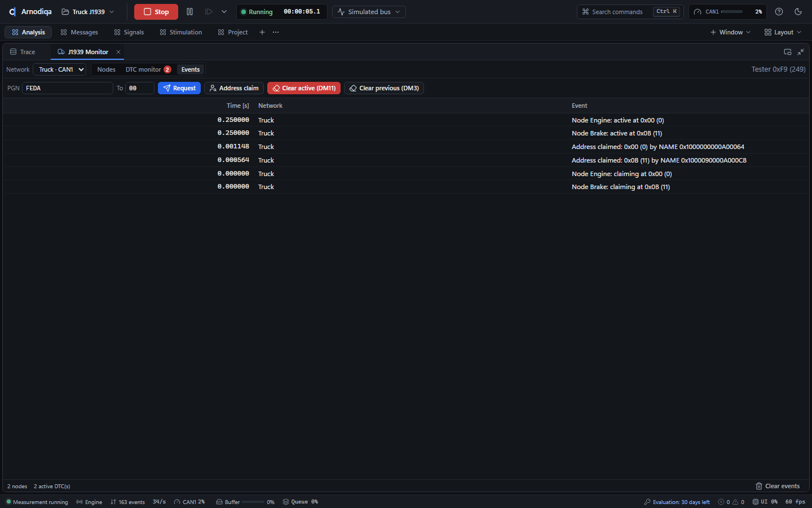Viewport: 812px width, 508px height.
Task: Open the Truck · CAN1 network combo box
Action: 60,69
